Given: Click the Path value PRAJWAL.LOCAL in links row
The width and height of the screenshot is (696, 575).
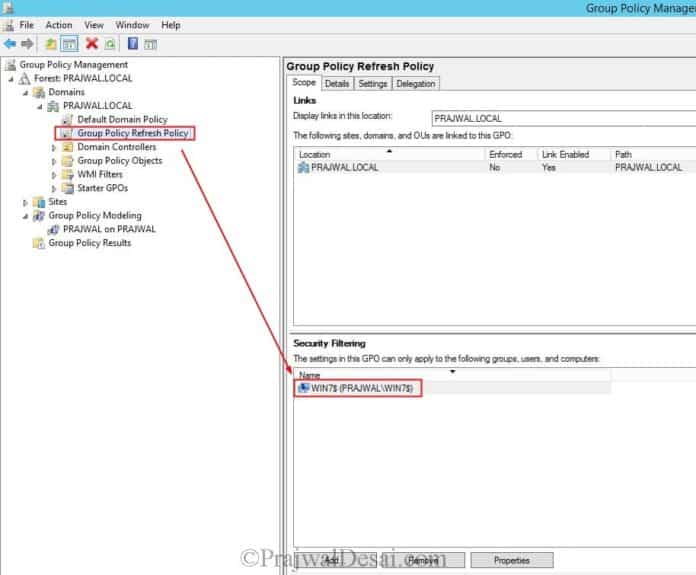Looking at the screenshot, I should [x=648, y=167].
